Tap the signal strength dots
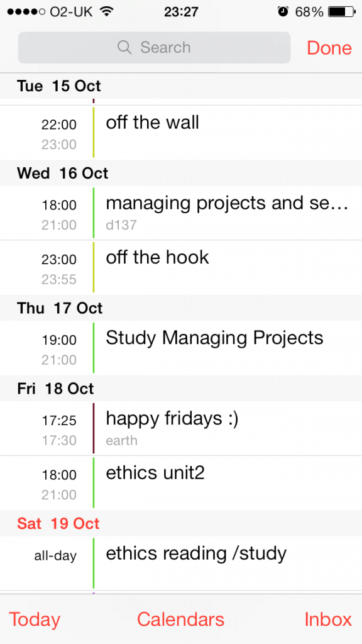 tap(26, 13)
